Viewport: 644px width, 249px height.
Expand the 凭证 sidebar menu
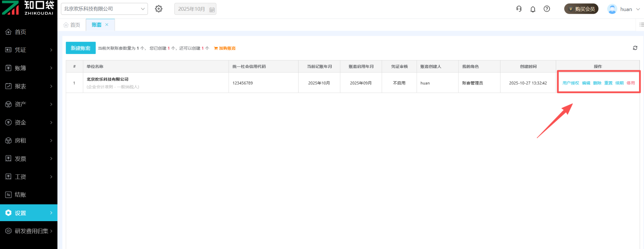(29, 50)
